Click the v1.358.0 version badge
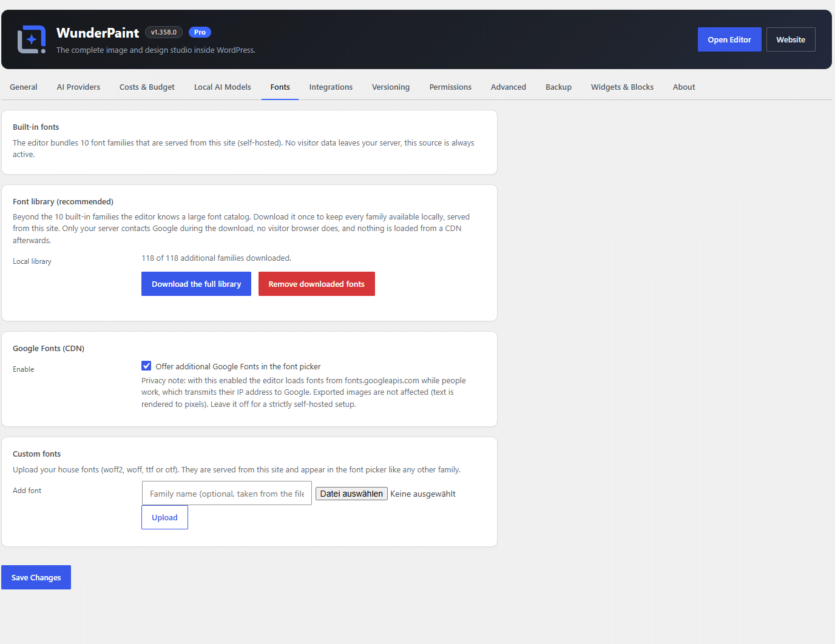835x644 pixels. click(164, 32)
